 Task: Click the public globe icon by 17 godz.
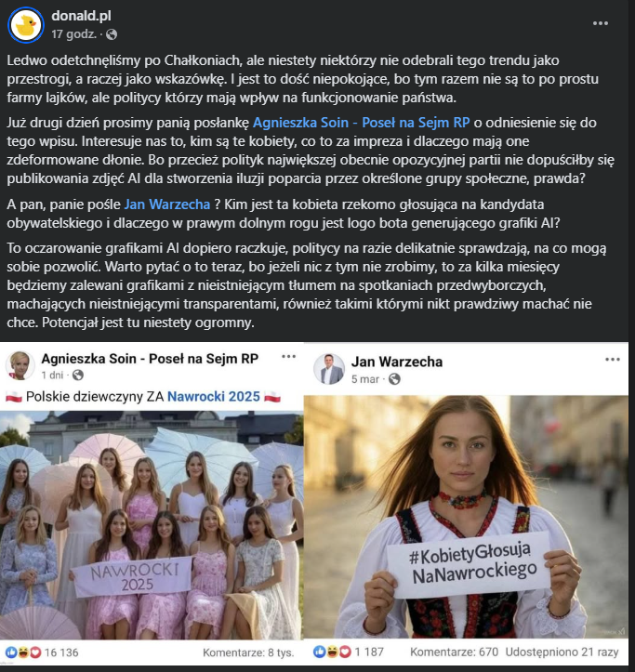[x=112, y=34]
